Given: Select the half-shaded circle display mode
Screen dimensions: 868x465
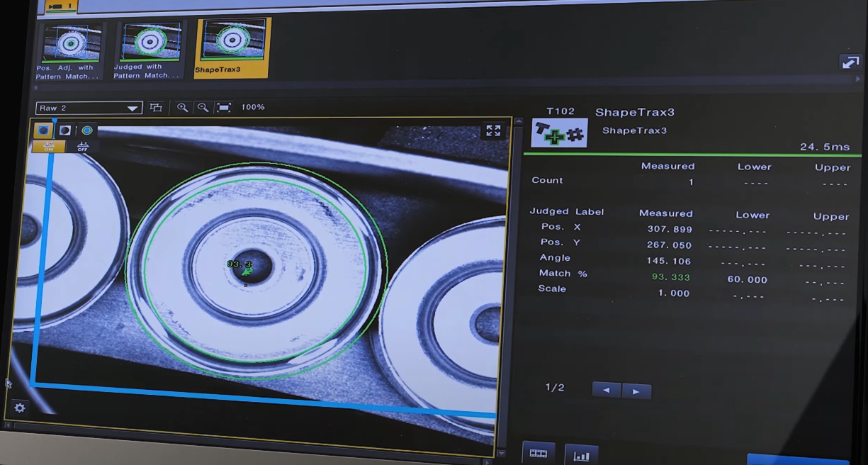Looking at the screenshot, I should tap(65, 130).
